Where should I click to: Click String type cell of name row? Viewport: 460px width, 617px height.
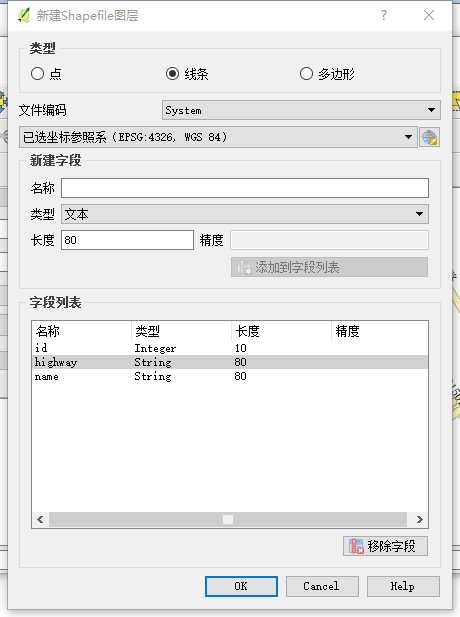click(x=153, y=376)
